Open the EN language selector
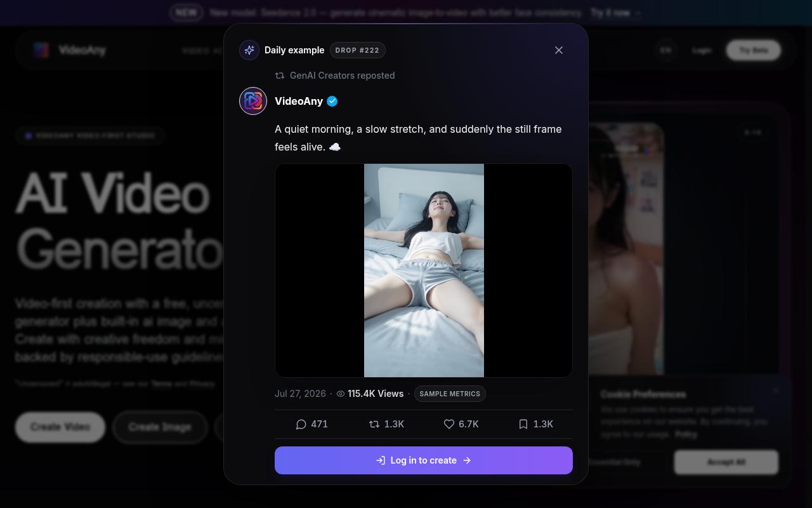 point(665,50)
